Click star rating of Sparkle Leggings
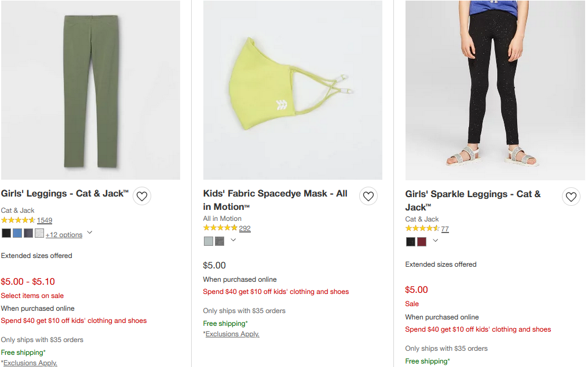 click(x=422, y=229)
